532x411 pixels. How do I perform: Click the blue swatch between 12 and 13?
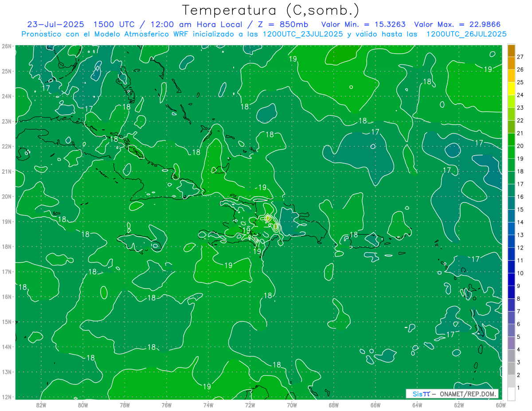click(x=511, y=241)
